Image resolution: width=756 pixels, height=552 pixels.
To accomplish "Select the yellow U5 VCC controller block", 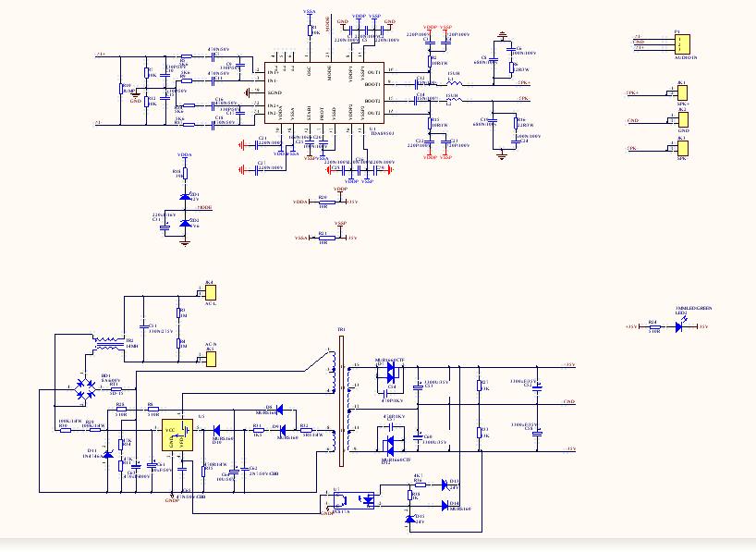I will coord(177,435).
